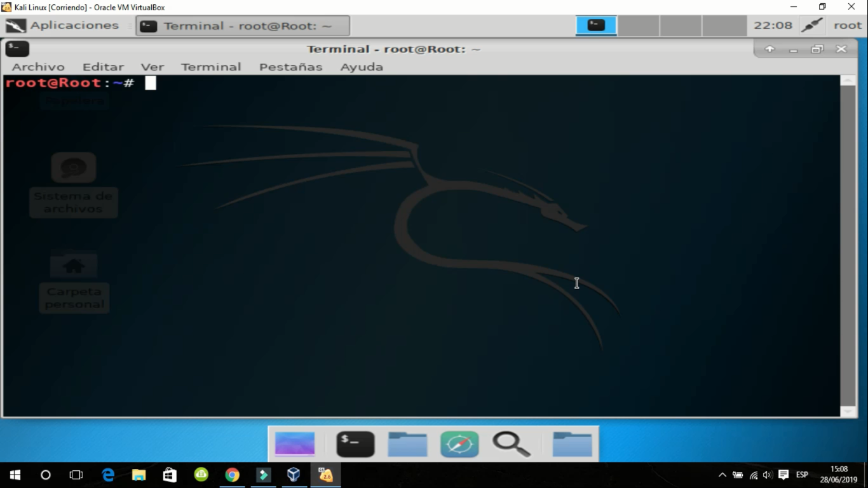Click the terminal scrollbar up arrow
The image size is (868, 488).
click(x=848, y=80)
